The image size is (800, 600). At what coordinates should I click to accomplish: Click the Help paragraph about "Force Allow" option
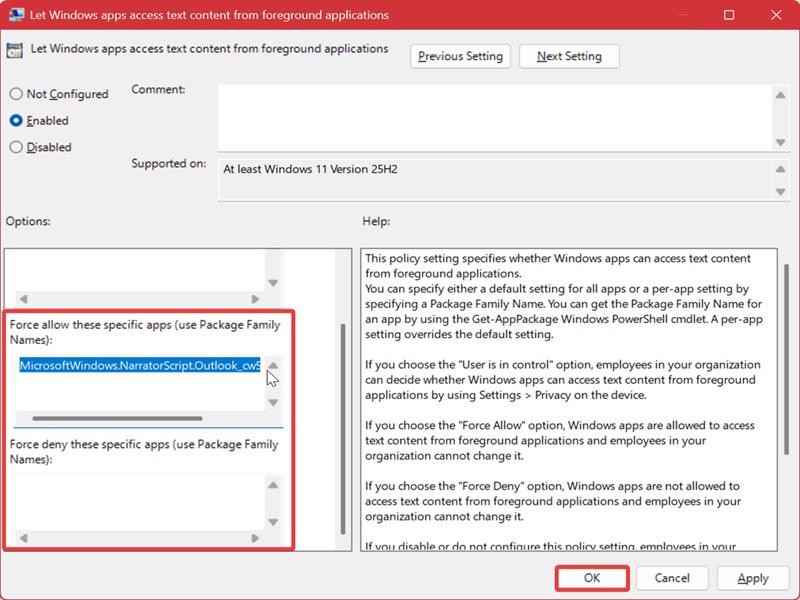point(560,440)
